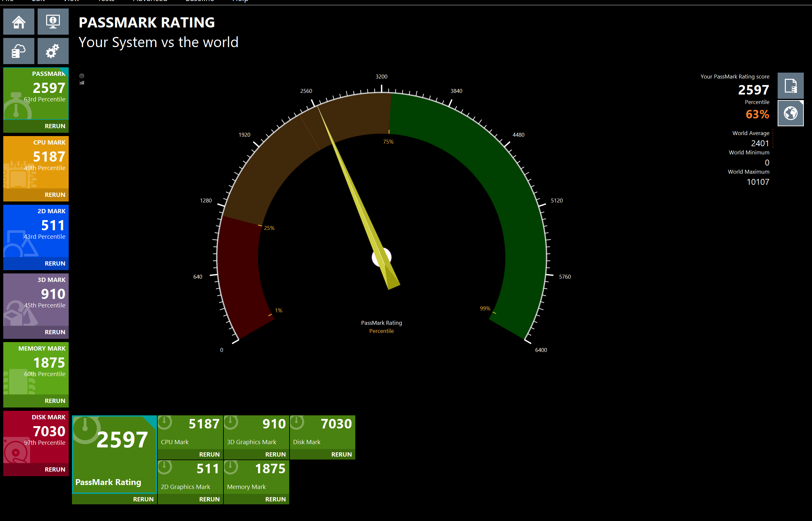Open the bottom Memory Mark 1875 tile

point(256,477)
